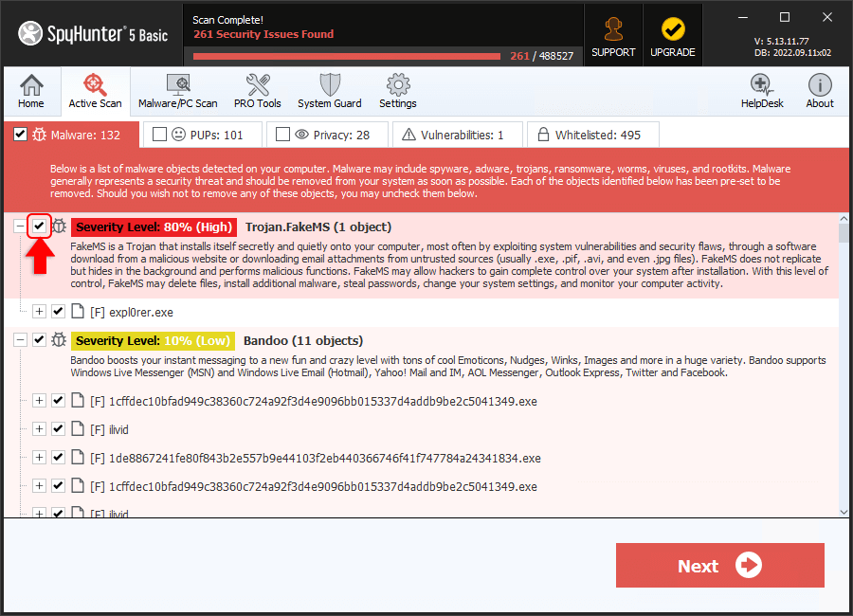Open the Malware/PC Scan section

(x=177, y=91)
